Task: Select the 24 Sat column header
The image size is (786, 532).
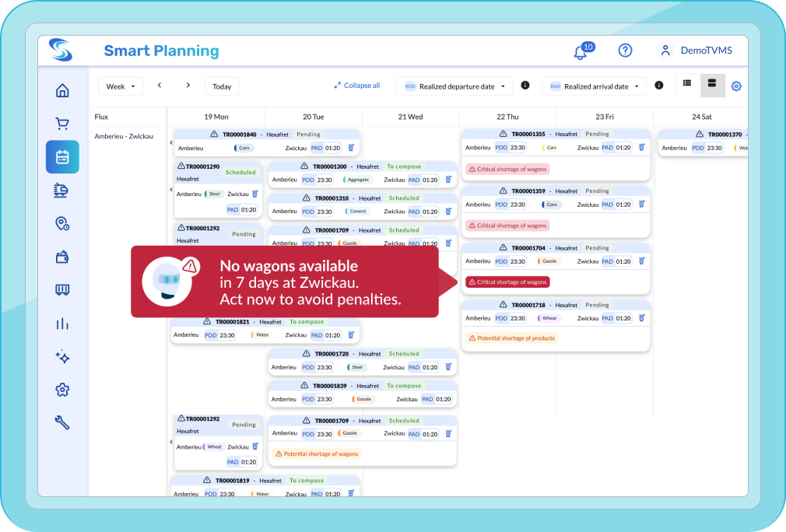Action: click(701, 117)
